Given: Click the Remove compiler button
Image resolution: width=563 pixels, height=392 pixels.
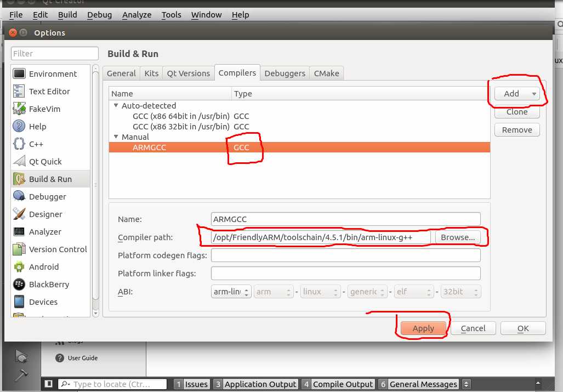Looking at the screenshot, I should click(517, 129).
